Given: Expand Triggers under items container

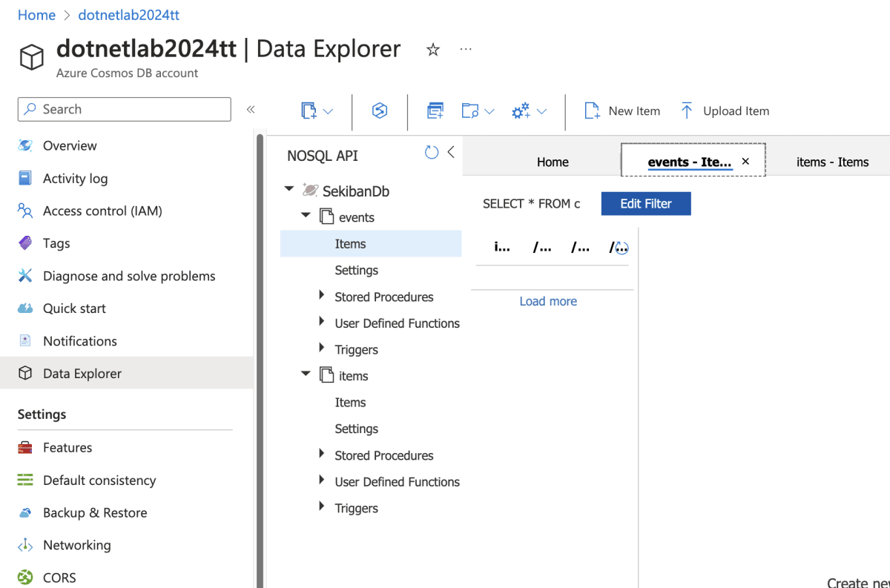Looking at the screenshot, I should (x=321, y=507).
